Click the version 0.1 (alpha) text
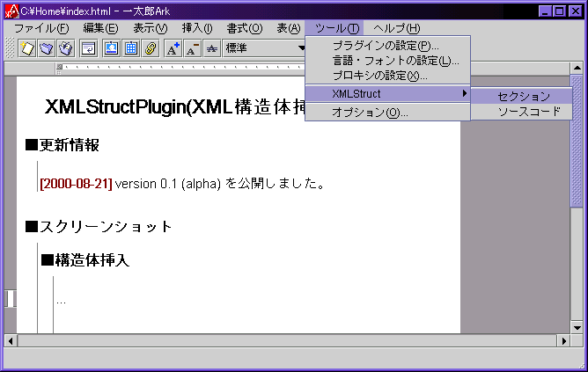This screenshot has height=372, width=588. pyautogui.click(x=168, y=184)
